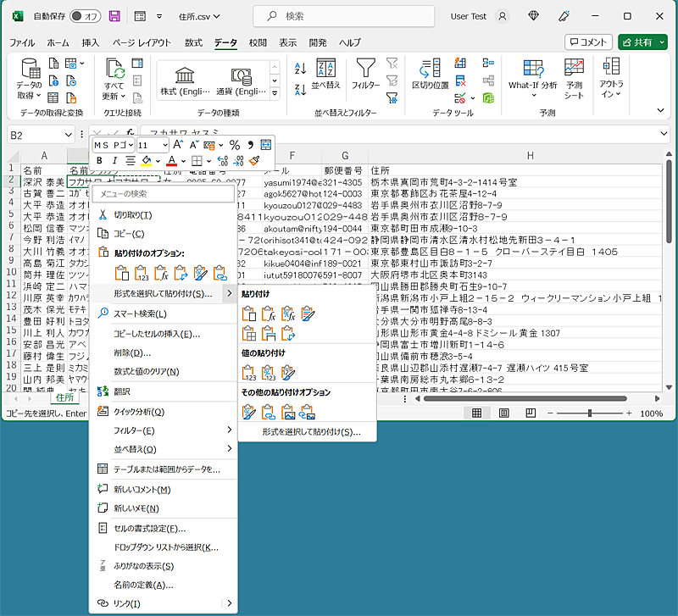Open the font color dropdown arrow

point(183,161)
